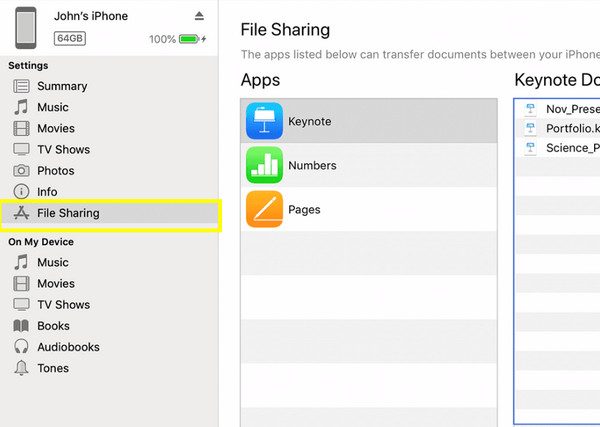600x427 pixels.
Task: Click the File Sharing app store icon
Action: 21,213
